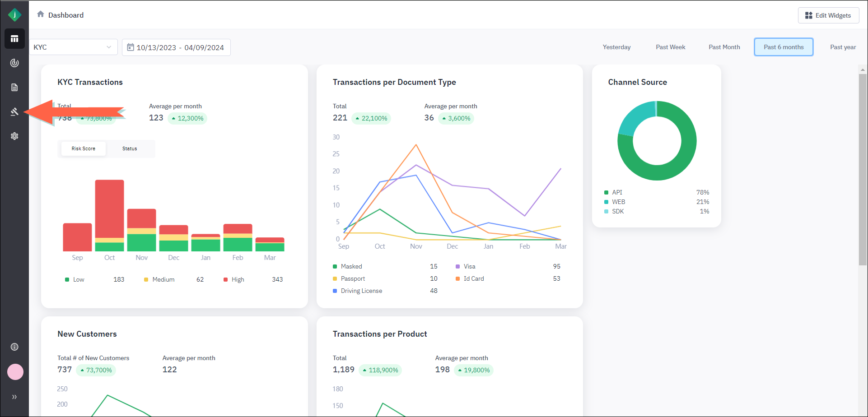This screenshot has width=868, height=417.
Task: Click the Edit Widgets button
Action: pyautogui.click(x=828, y=15)
